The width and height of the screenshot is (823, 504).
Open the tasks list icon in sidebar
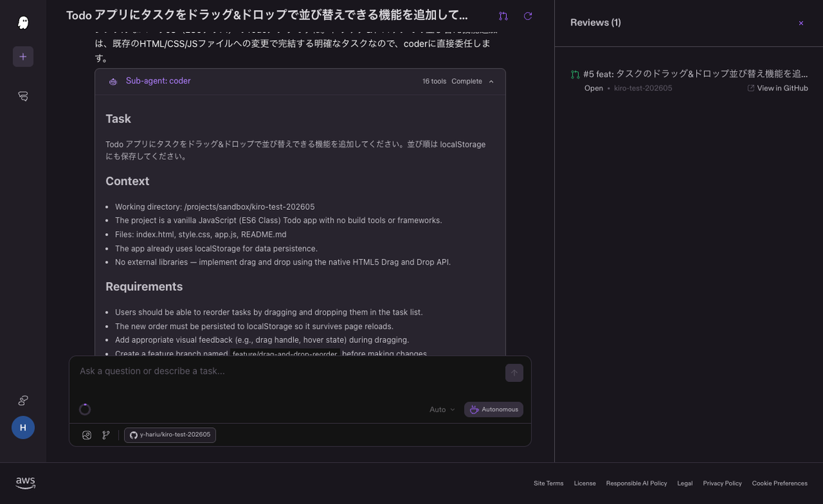coord(23,97)
